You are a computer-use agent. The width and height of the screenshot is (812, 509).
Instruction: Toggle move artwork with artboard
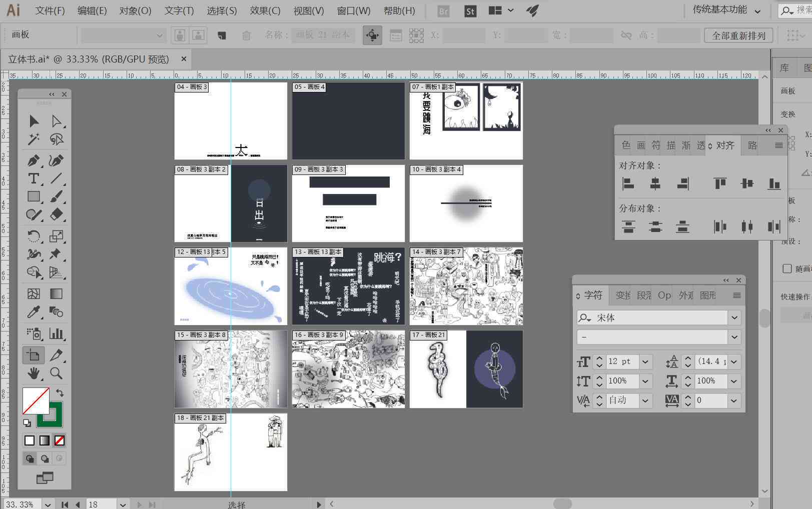coord(372,35)
